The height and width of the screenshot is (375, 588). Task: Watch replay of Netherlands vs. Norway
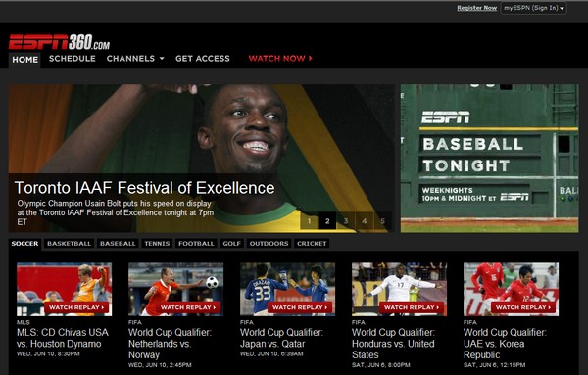[188, 307]
